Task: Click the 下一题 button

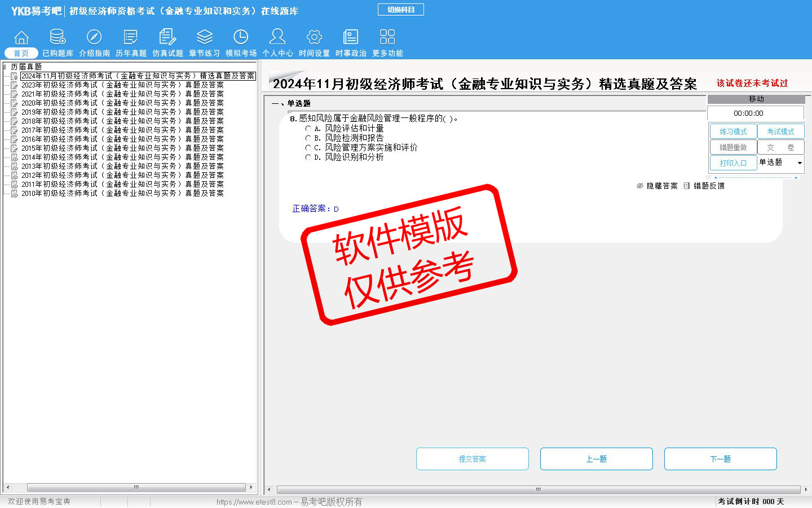Action: [x=720, y=459]
